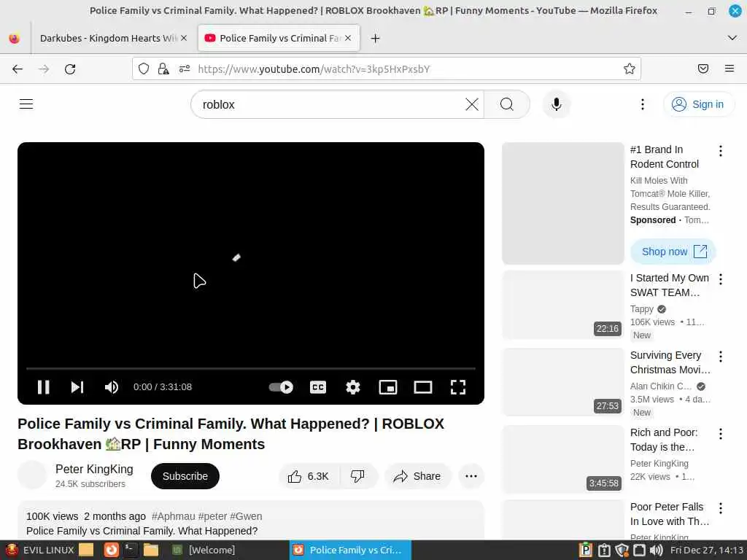Open tracking protection shield

tap(144, 69)
